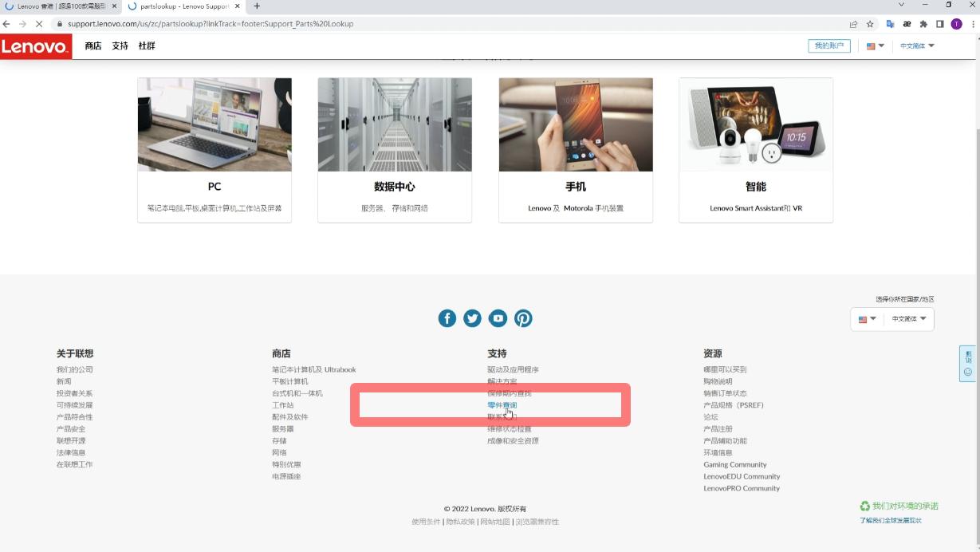Click the green recycle environment icon
The image size is (980, 552).
pyautogui.click(x=864, y=506)
